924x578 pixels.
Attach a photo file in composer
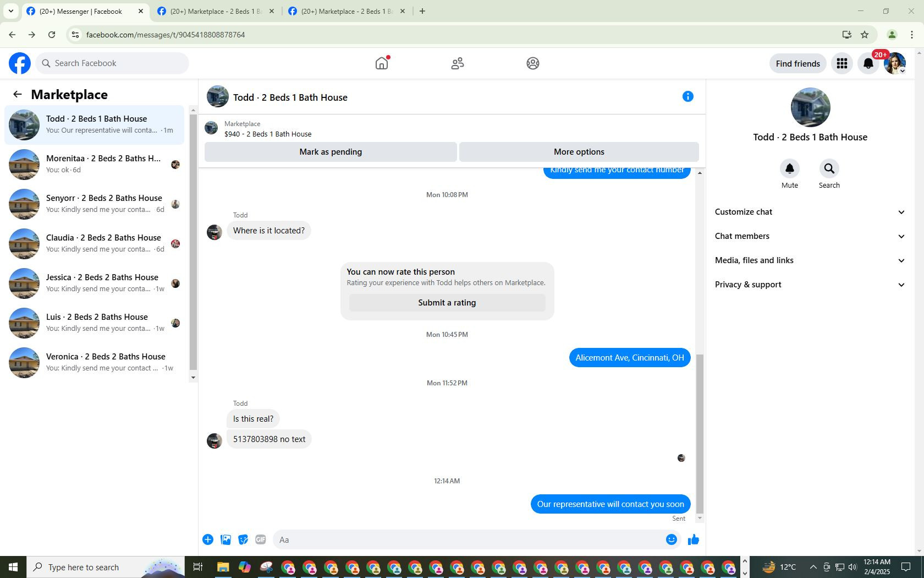point(226,539)
